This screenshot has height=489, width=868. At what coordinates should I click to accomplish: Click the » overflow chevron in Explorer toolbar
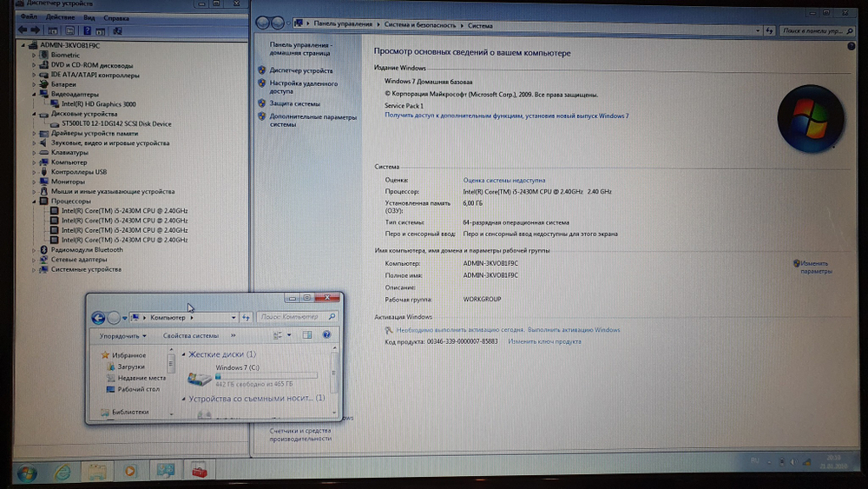tap(233, 335)
